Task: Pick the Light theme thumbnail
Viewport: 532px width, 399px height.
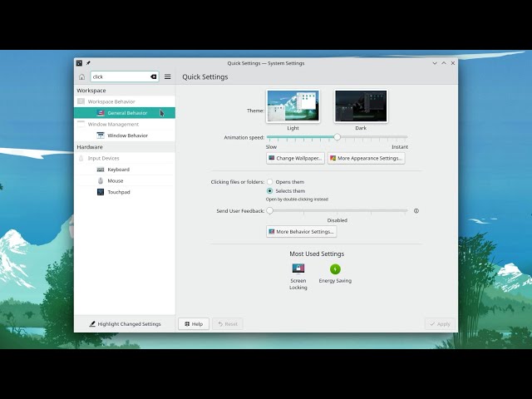Action: [x=293, y=106]
